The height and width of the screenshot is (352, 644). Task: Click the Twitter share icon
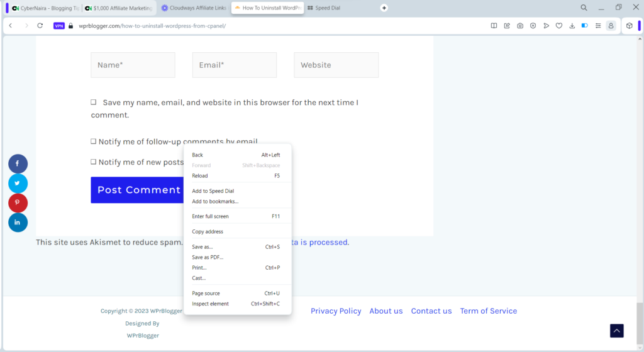pyautogui.click(x=18, y=184)
